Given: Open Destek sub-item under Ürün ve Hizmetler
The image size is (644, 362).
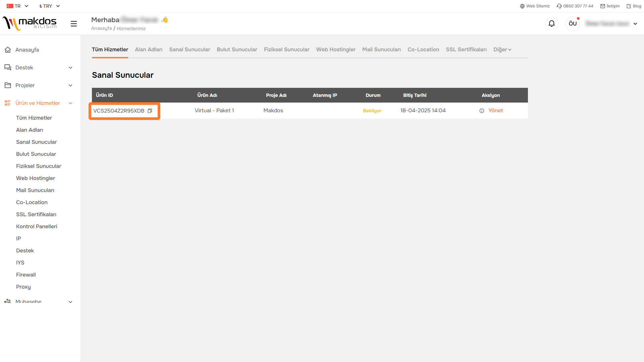Looking at the screenshot, I should tap(25, 251).
